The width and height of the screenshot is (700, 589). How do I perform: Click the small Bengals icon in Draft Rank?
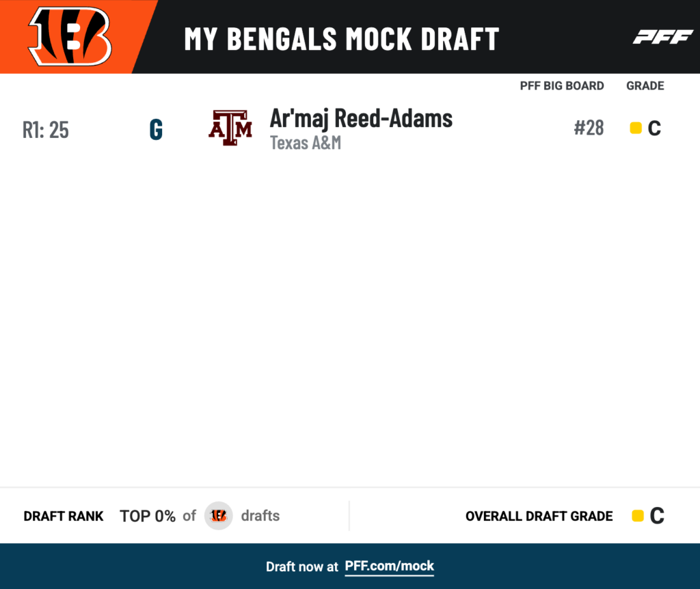coord(218,516)
